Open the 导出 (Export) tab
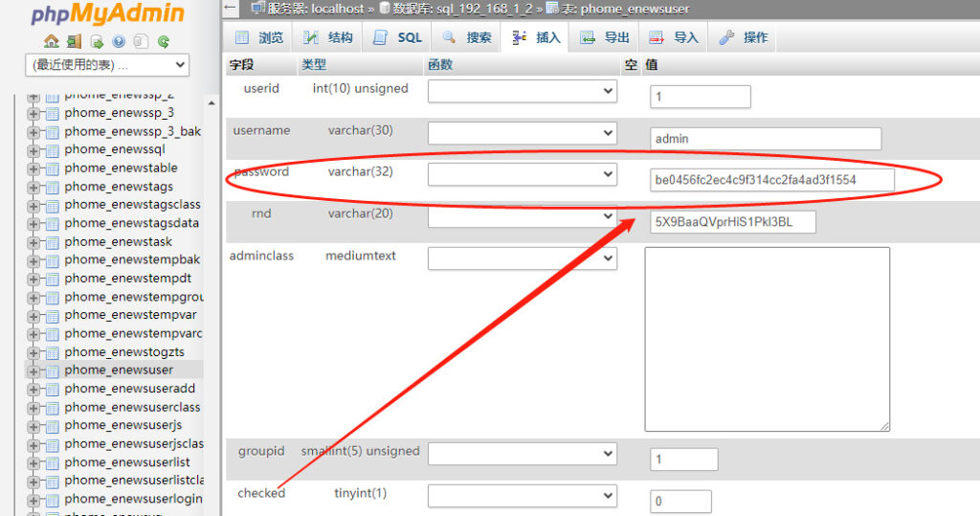Screen dimensions: 980x516 (x=605, y=37)
